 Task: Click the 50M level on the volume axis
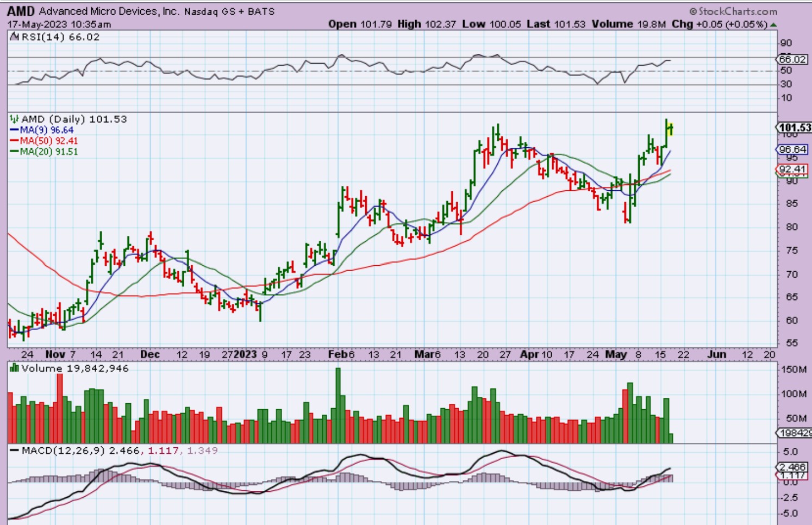point(796,418)
